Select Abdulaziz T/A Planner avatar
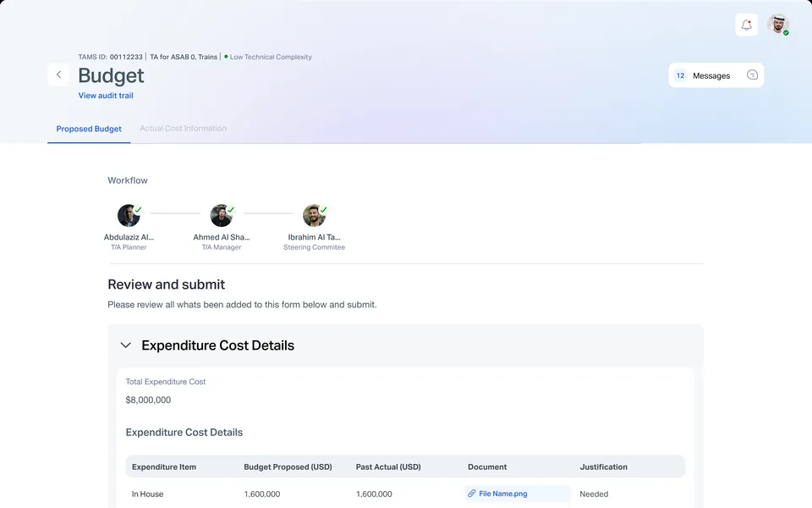The height and width of the screenshot is (508, 812). [x=129, y=215]
